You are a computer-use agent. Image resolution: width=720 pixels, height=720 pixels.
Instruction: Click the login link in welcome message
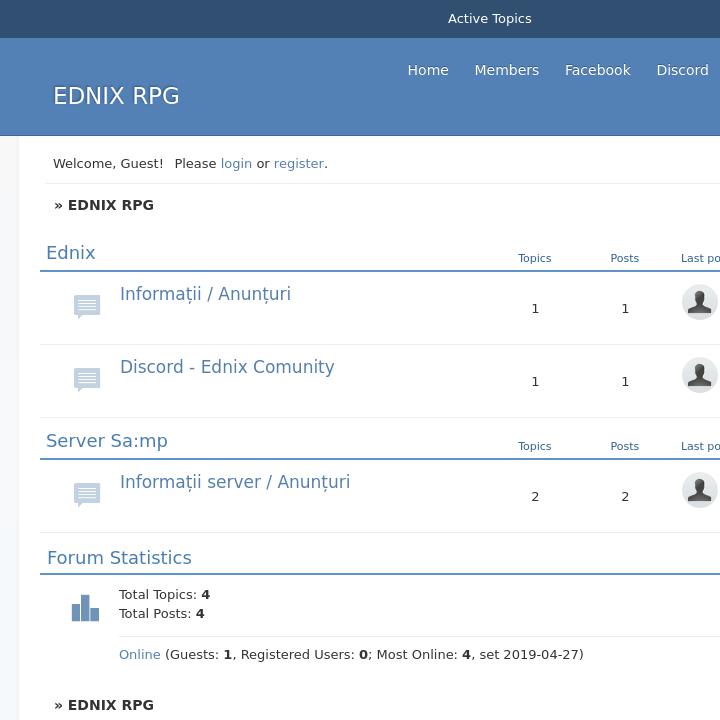click(236, 163)
